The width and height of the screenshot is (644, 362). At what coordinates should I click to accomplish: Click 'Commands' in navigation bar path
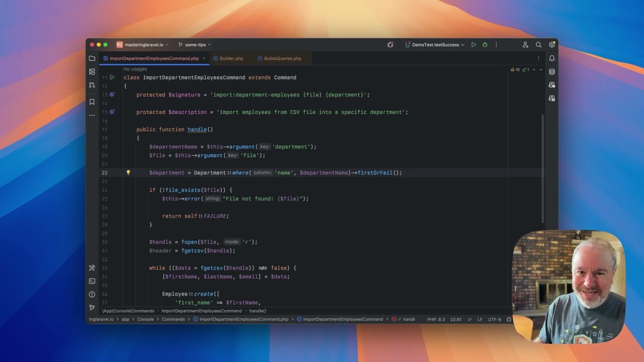(173, 319)
